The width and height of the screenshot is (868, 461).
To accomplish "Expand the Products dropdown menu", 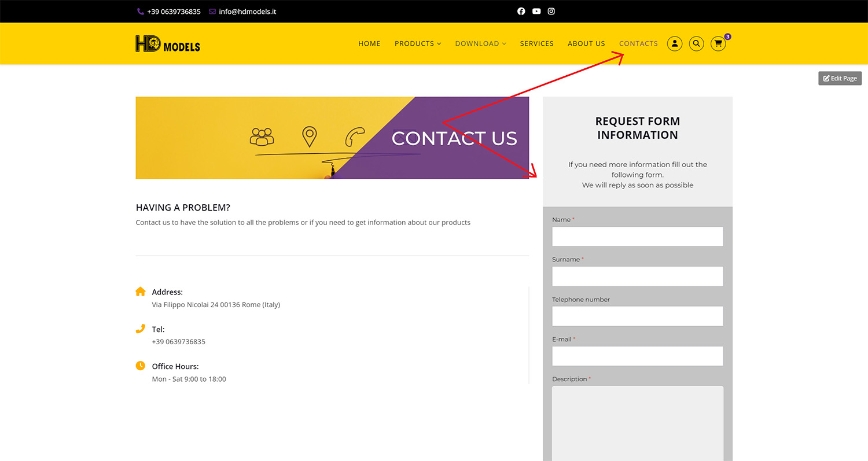I will click(x=417, y=43).
